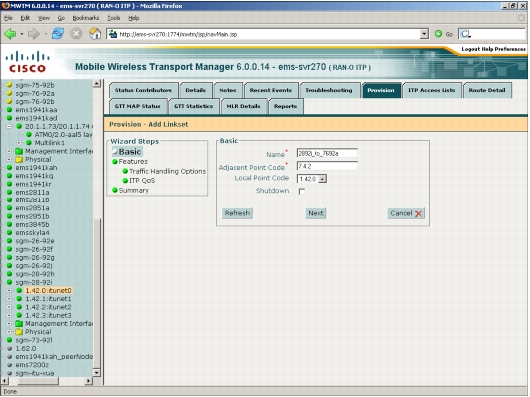Screen dimensions: 530x397
Task: Open the MLR Details tab
Action: click(243, 106)
